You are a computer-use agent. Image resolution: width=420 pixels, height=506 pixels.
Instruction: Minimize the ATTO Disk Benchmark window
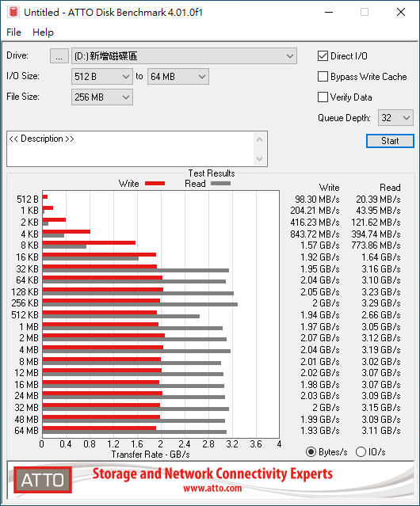pos(329,12)
